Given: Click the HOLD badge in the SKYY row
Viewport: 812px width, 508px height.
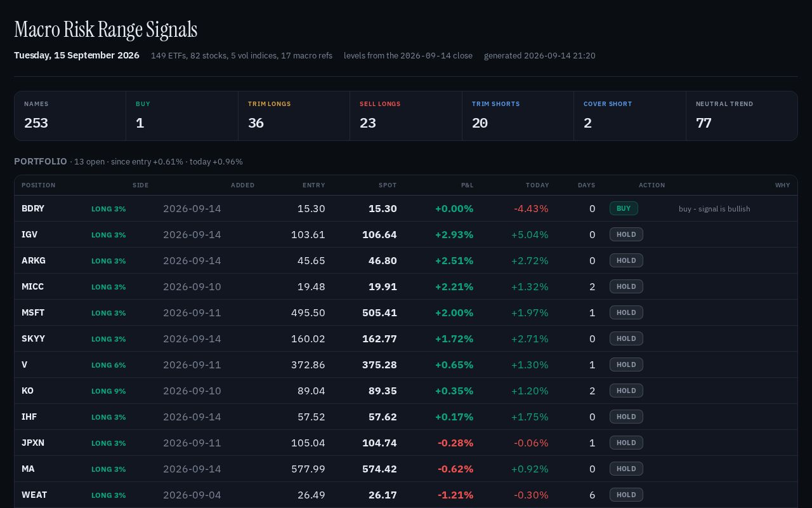Looking at the screenshot, I should [626, 338].
